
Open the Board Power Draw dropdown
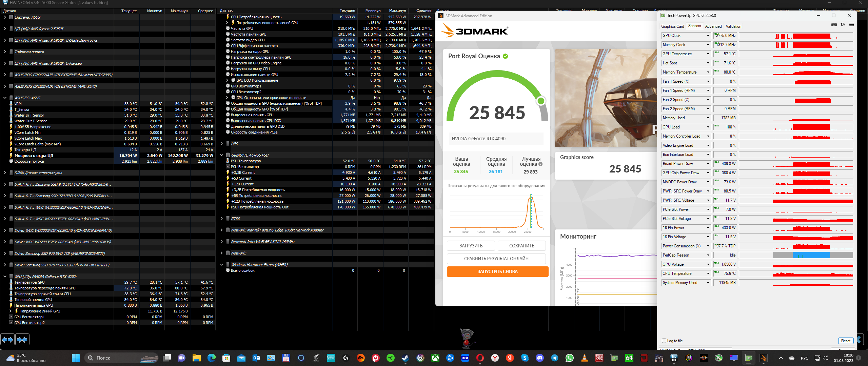tap(708, 164)
